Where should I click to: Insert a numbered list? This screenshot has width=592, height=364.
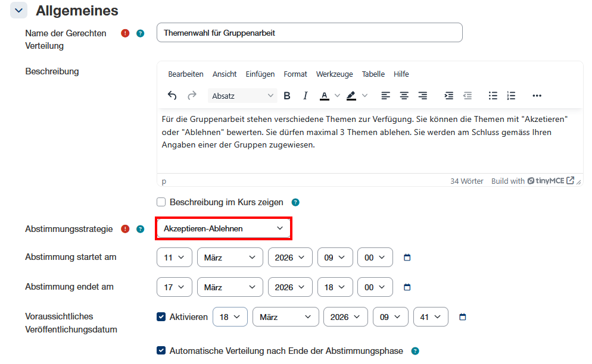click(x=511, y=96)
